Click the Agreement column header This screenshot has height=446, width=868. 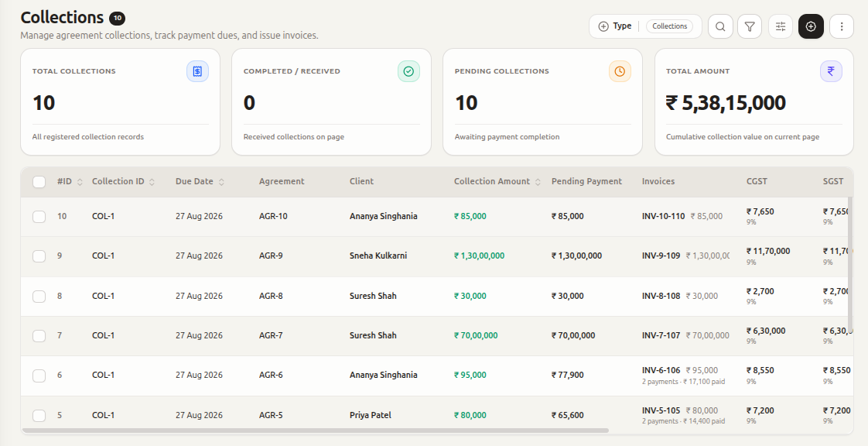(x=282, y=181)
